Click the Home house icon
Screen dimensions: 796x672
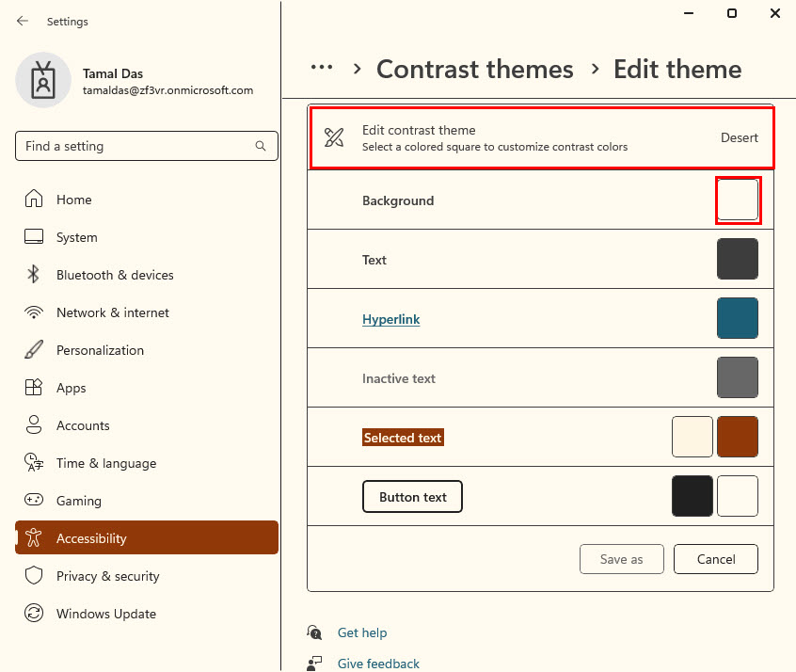click(34, 199)
